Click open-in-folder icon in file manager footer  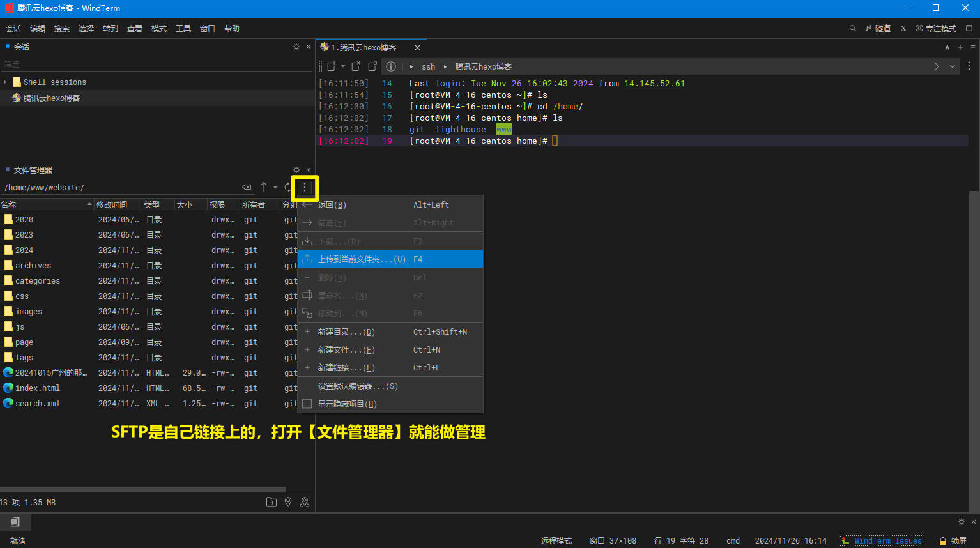click(x=272, y=503)
